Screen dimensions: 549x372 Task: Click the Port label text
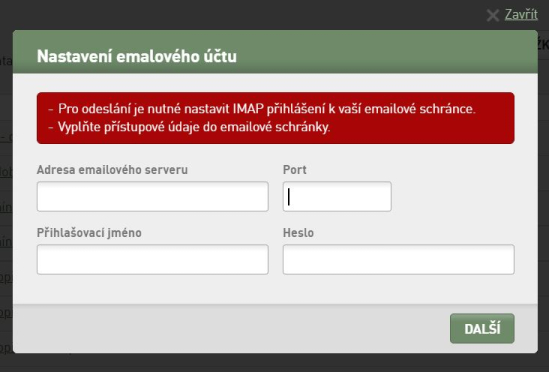click(294, 170)
